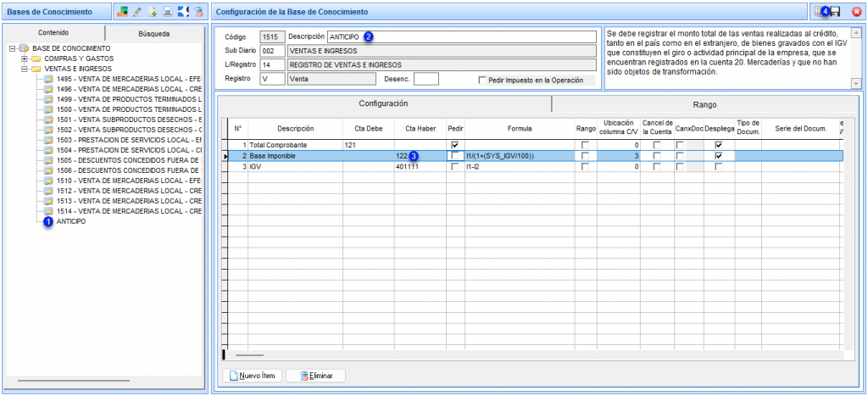The width and height of the screenshot is (868, 396).
Task: Toggle Despliega for Base Imponible row
Action: (719, 156)
